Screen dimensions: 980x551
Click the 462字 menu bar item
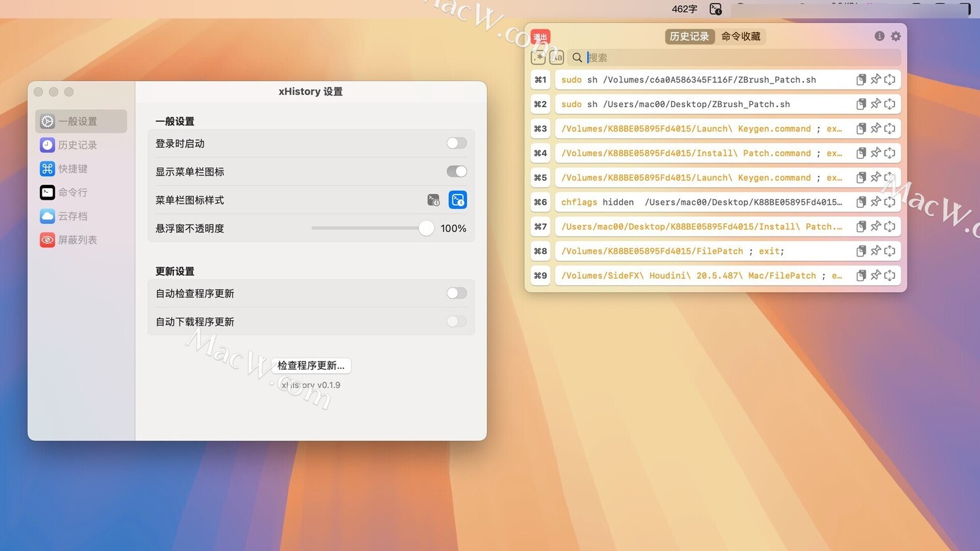pos(684,9)
